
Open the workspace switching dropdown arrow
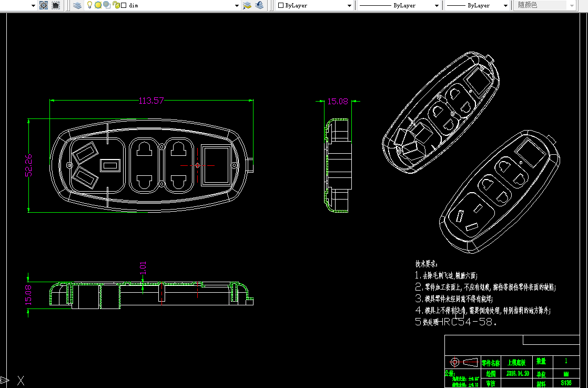pos(33,6)
